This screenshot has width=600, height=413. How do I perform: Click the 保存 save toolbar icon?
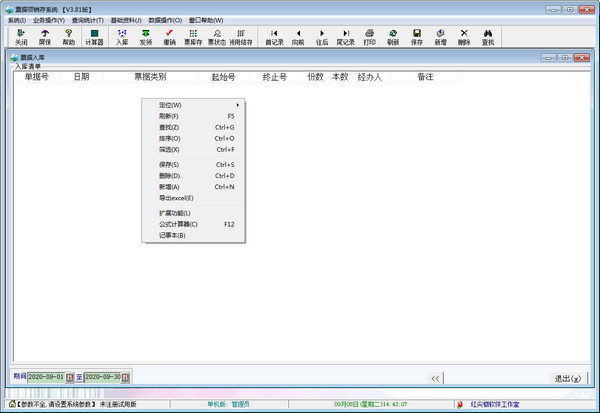tap(417, 38)
